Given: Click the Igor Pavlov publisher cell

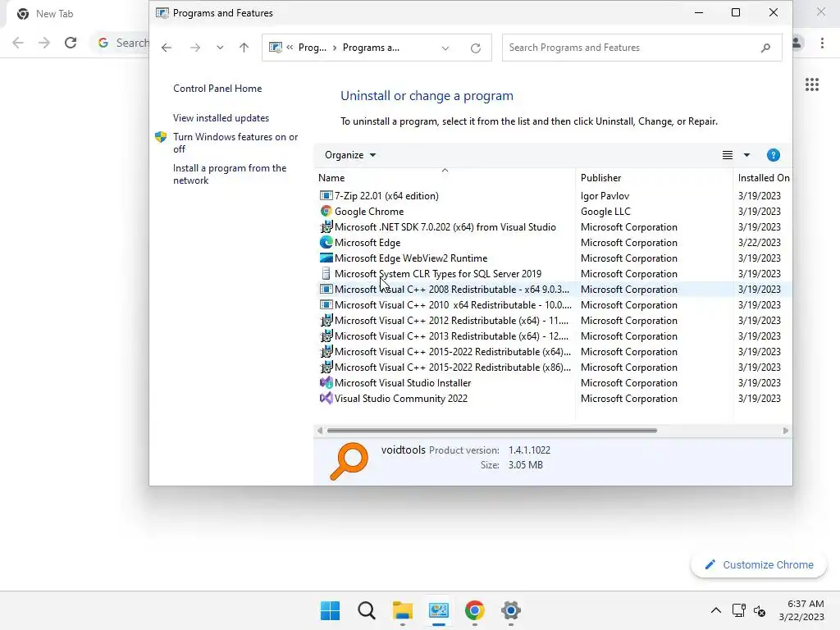Looking at the screenshot, I should click(x=605, y=196).
